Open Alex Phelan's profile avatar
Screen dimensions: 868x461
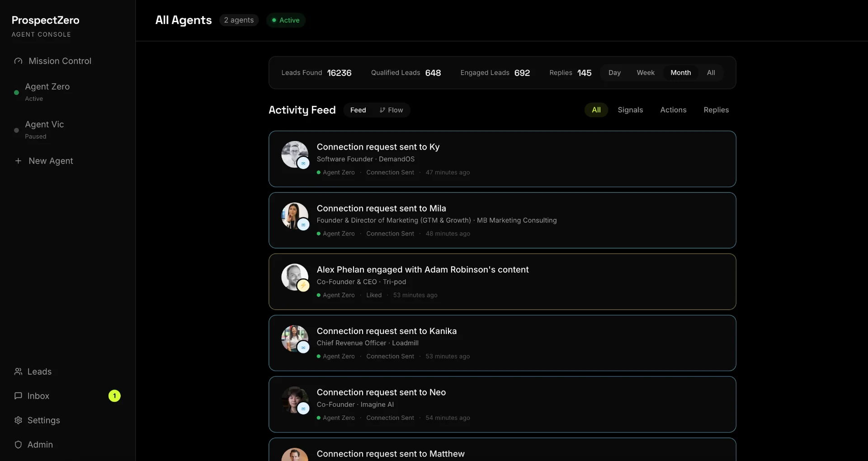tap(295, 277)
